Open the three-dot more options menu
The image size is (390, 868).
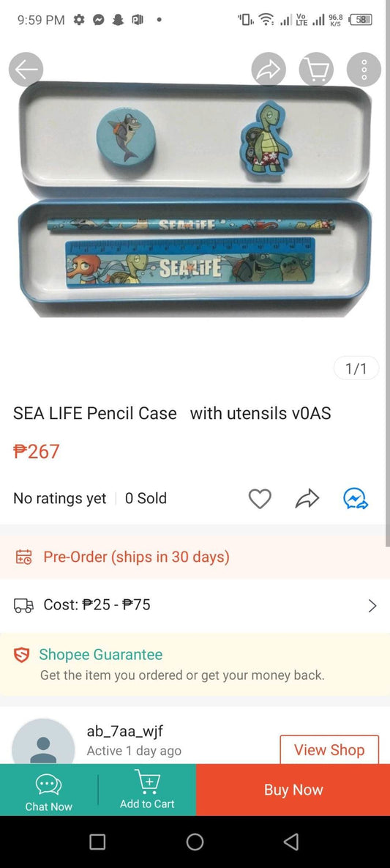[364, 70]
